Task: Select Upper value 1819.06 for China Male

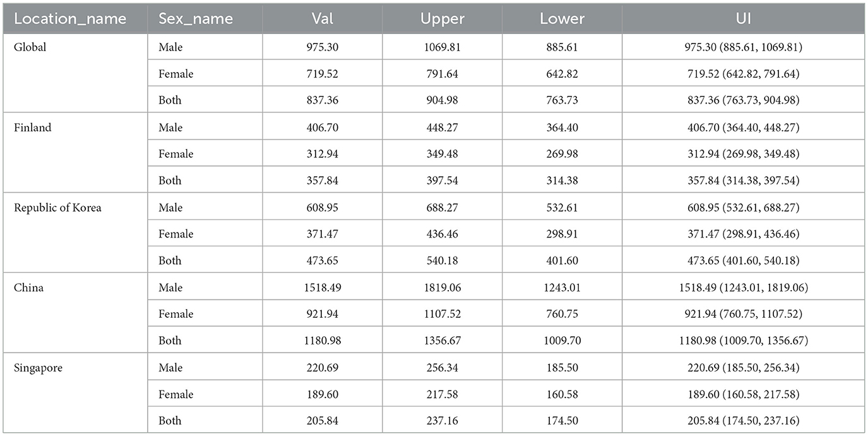Action: pyautogui.click(x=442, y=288)
